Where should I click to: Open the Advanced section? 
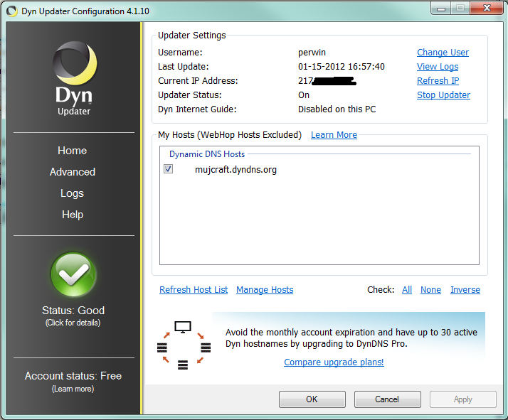[73, 172]
